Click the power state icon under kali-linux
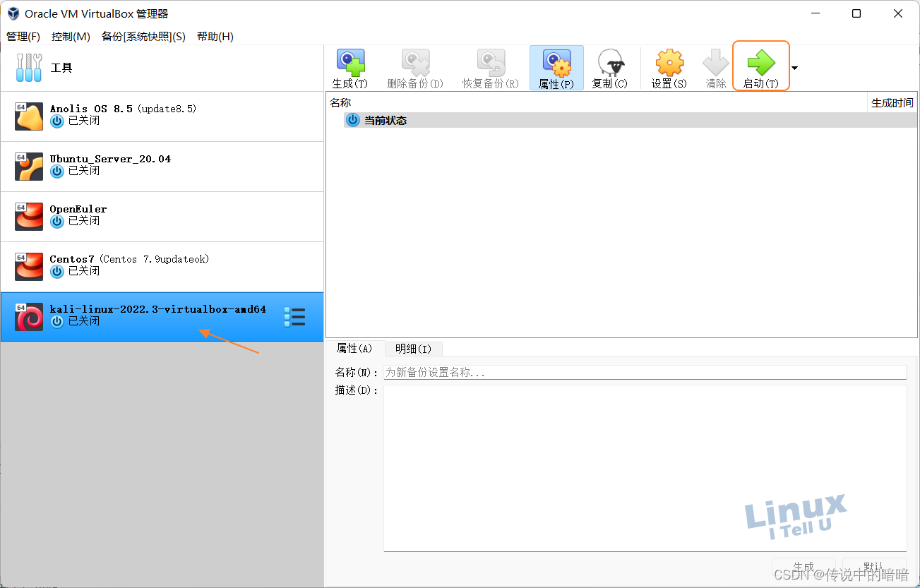Screen dimensions: 920x588 click(57, 322)
